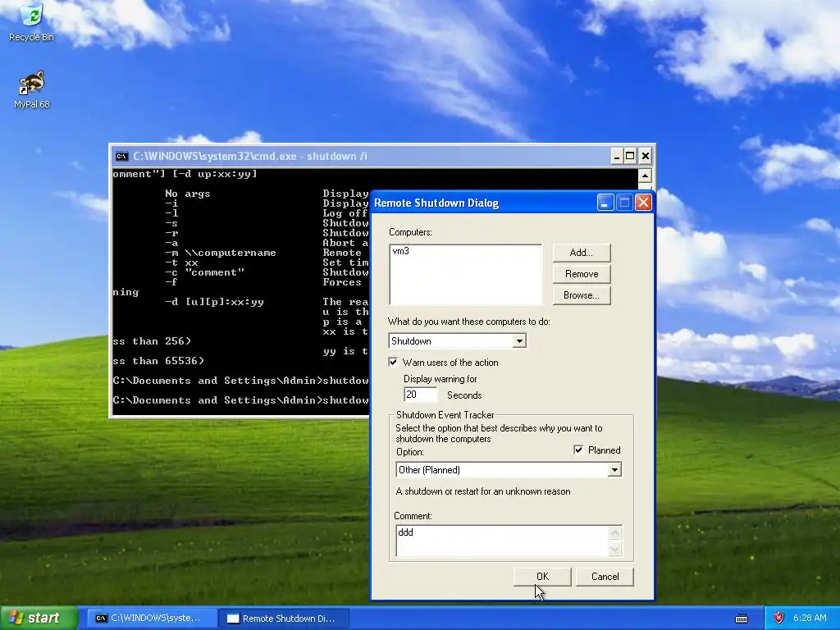The image size is (840, 630).
Task: Click the Remove button
Action: (582, 274)
